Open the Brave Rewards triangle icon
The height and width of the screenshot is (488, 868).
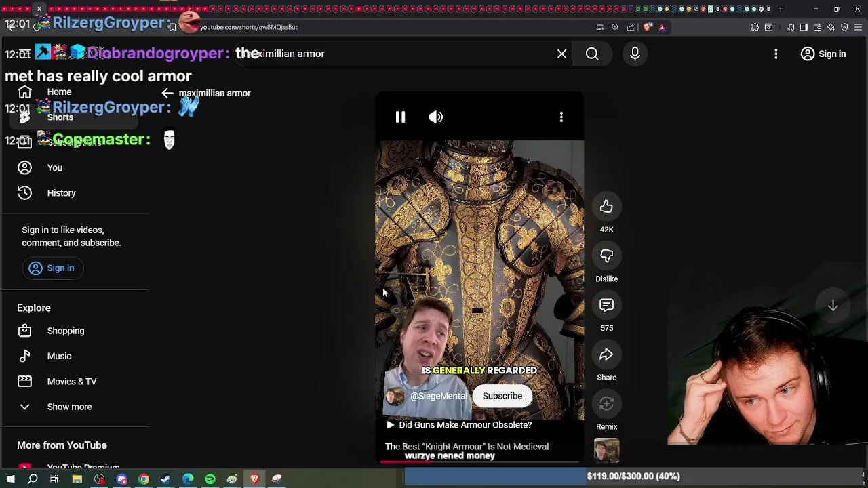click(663, 27)
